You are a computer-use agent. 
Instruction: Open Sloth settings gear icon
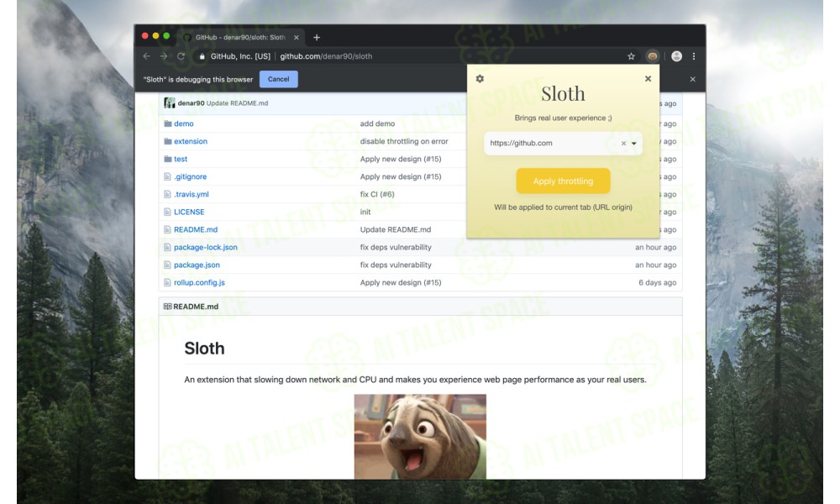pos(480,79)
